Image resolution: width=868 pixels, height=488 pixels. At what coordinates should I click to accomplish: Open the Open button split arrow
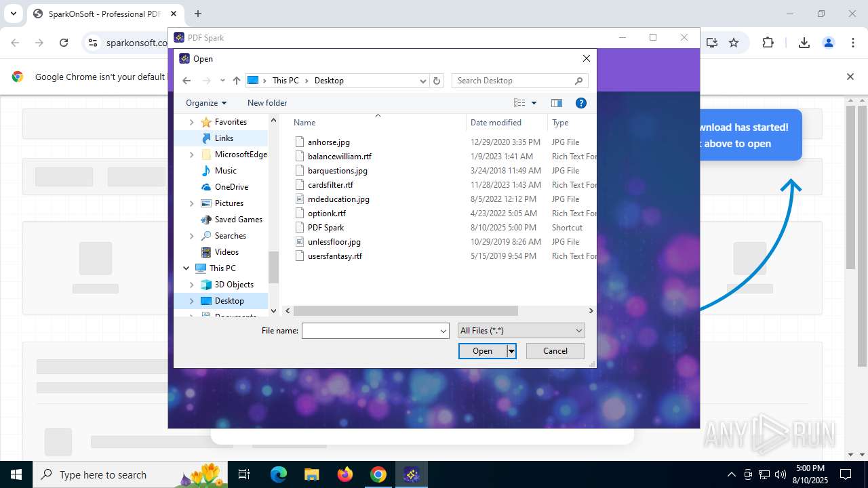pos(511,351)
